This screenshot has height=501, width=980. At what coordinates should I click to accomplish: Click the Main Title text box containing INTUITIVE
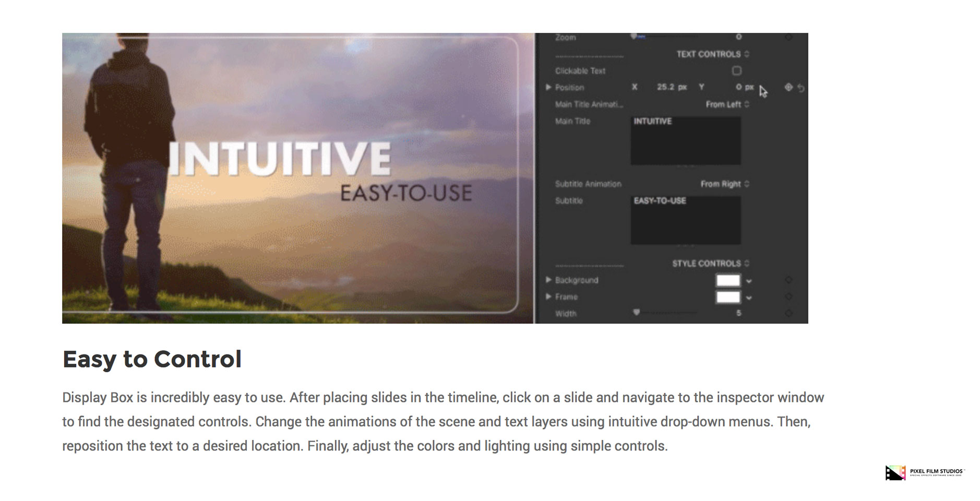pyautogui.click(x=686, y=140)
